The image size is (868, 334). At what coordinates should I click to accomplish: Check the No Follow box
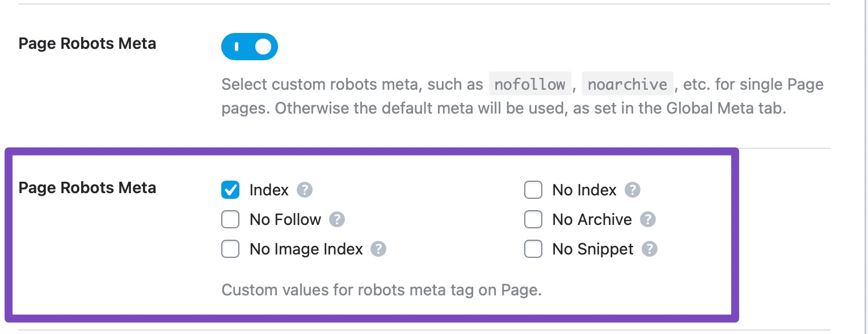(x=230, y=219)
